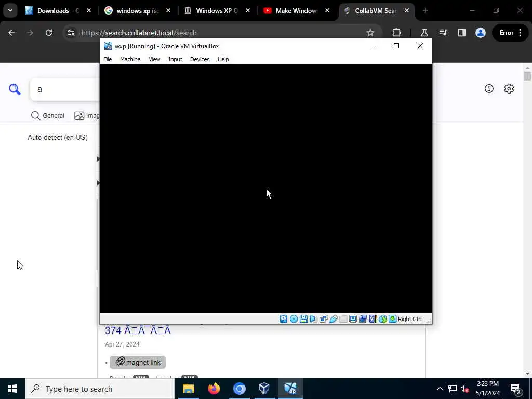Viewport: 532px width, 399px height.
Task: Open the VirtualBox Devices menu
Action: pos(200,59)
